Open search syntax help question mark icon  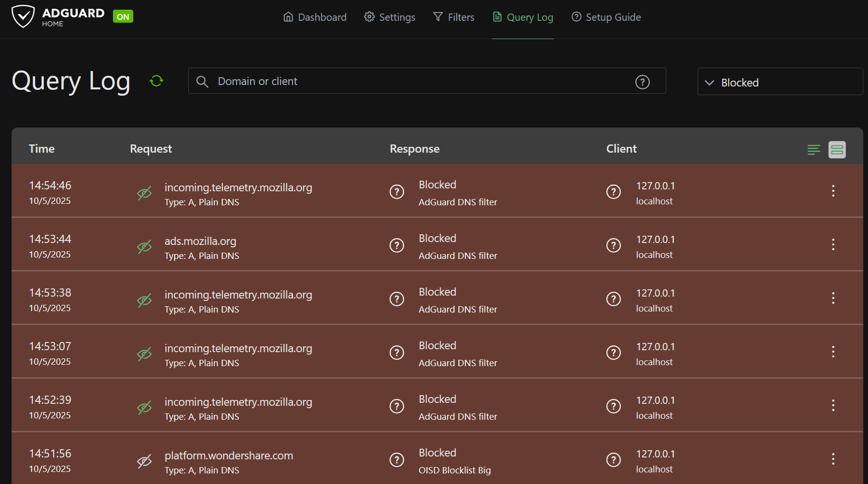[642, 82]
